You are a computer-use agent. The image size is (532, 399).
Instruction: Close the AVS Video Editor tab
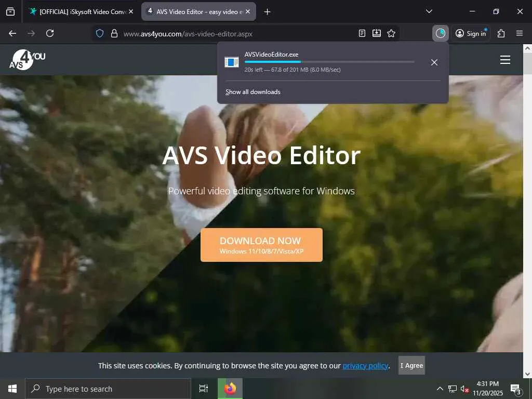(x=248, y=11)
